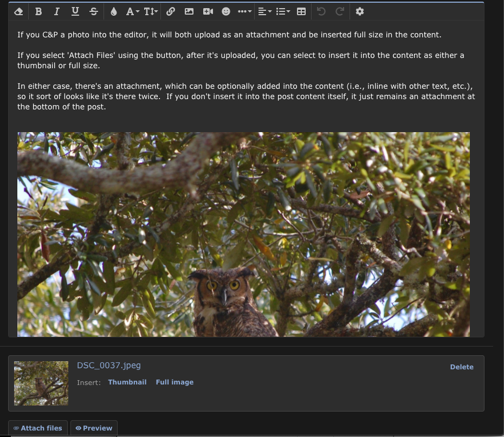Open the Smilies emoji picker
Screen dimensions: 504x437
click(x=226, y=11)
